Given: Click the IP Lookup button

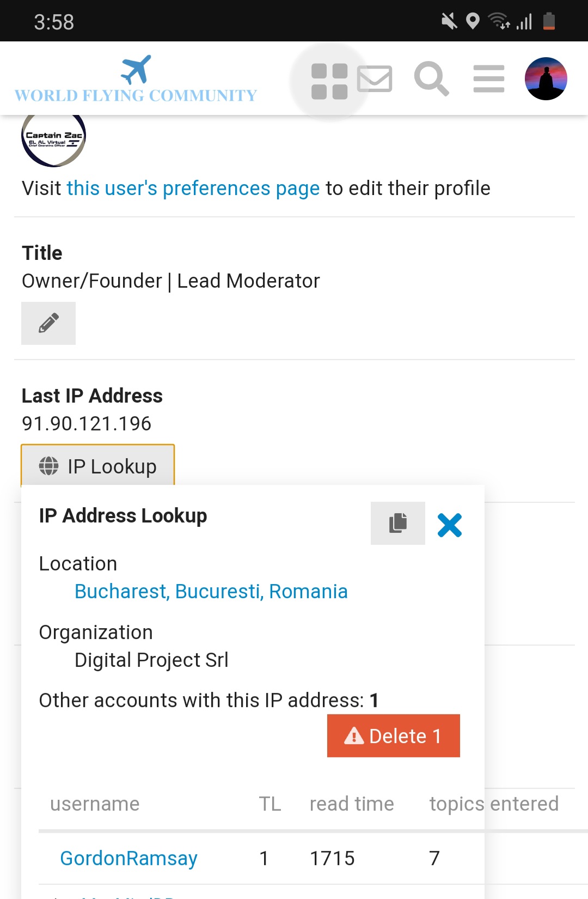Looking at the screenshot, I should click(x=98, y=466).
